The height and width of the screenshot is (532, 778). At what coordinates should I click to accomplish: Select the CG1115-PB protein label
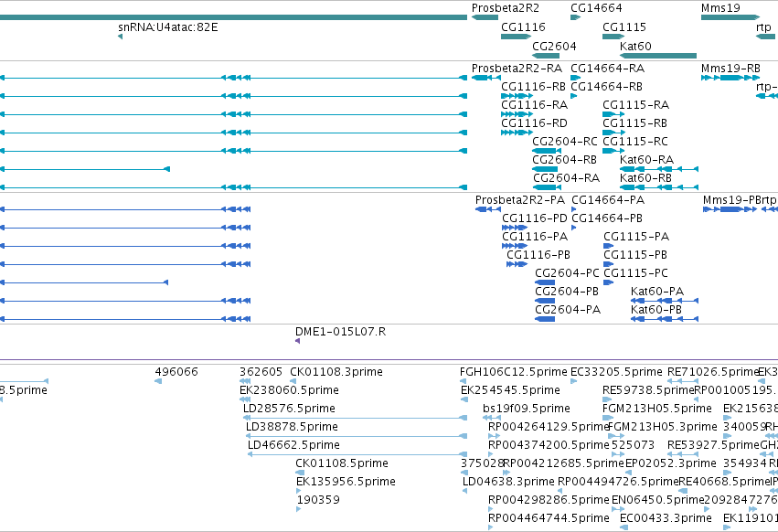(635, 256)
